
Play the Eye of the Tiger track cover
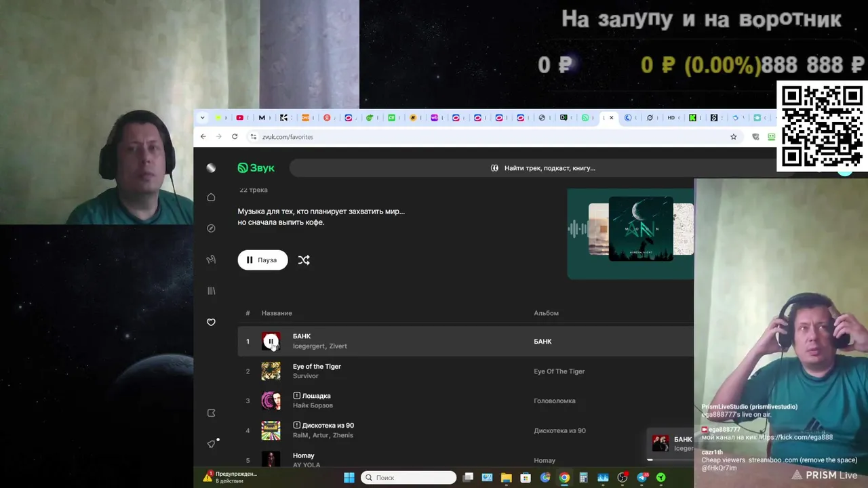tap(271, 371)
